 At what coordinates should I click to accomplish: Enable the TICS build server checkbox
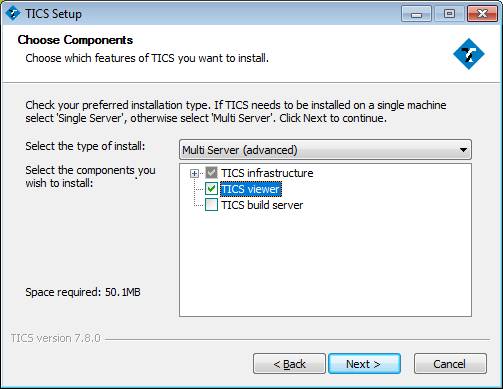pos(211,205)
